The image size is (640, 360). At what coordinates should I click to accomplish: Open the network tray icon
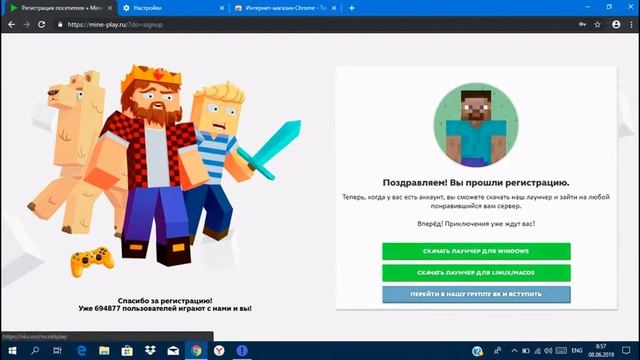(x=538, y=351)
